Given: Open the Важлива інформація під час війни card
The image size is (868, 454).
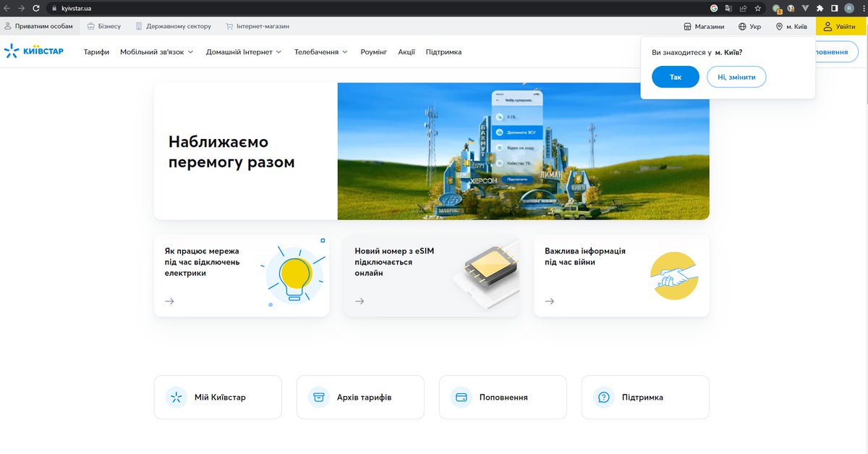Looking at the screenshot, I should point(621,275).
